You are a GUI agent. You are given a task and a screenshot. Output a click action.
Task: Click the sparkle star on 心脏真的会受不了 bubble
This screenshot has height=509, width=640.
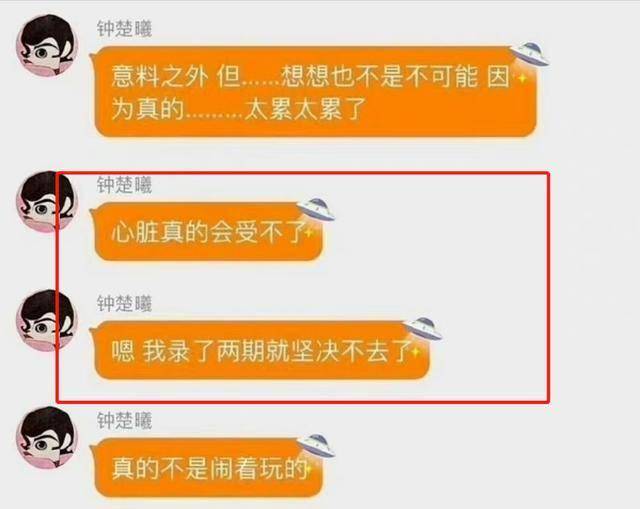point(309,233)
